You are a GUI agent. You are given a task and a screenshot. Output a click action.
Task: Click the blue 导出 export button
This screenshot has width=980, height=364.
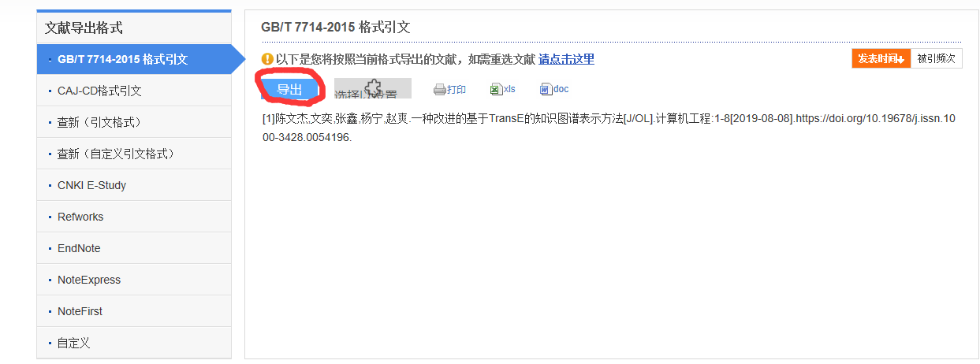pos(290,89)
